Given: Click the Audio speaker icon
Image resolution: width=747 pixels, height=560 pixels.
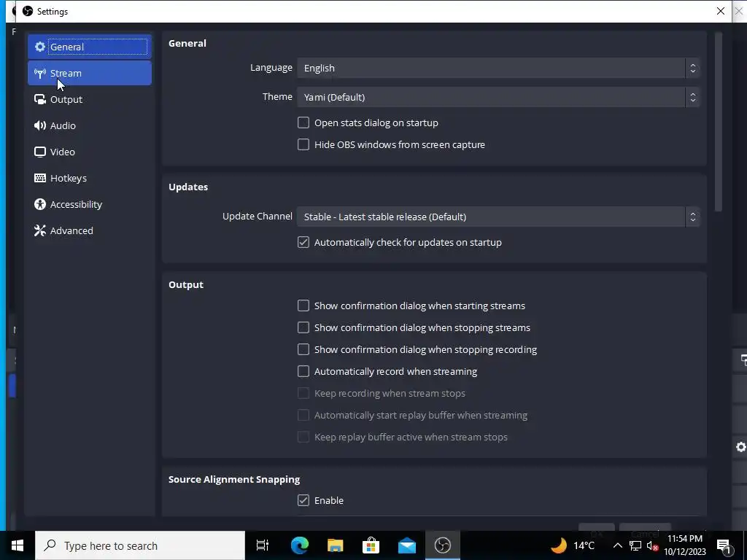Looking at the screenshot, I should pyautogui.click(x=40, y=125).
